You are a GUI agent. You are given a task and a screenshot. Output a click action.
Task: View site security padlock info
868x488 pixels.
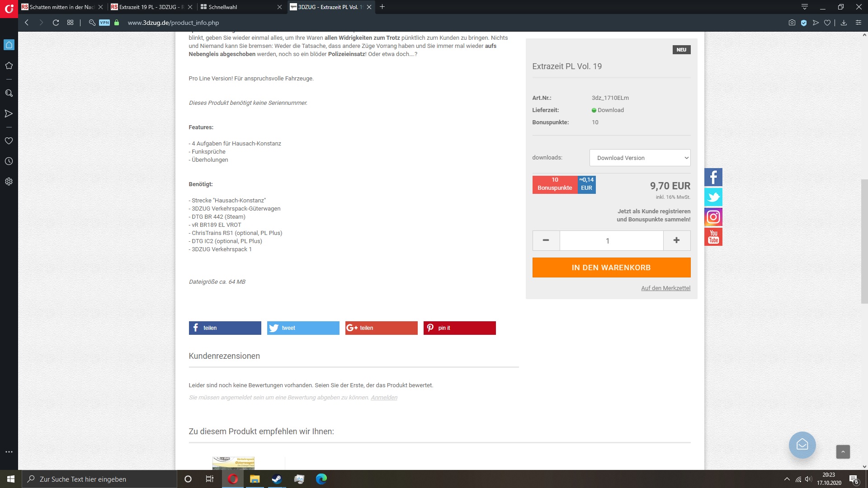coord(117,23)
